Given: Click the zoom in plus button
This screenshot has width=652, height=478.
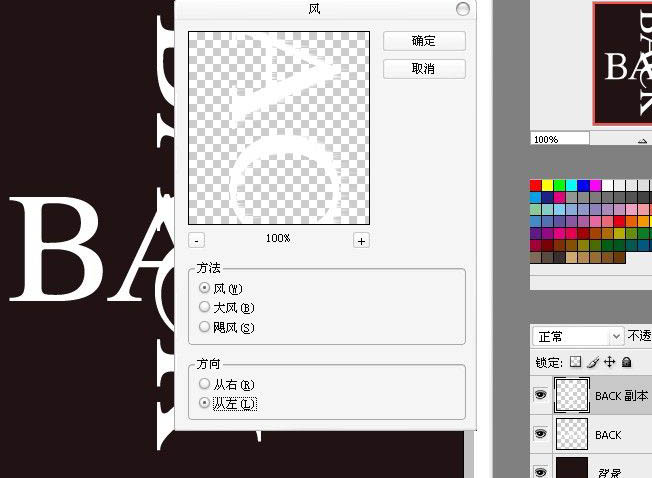Looking at the screenshot, I should point(361,240).
